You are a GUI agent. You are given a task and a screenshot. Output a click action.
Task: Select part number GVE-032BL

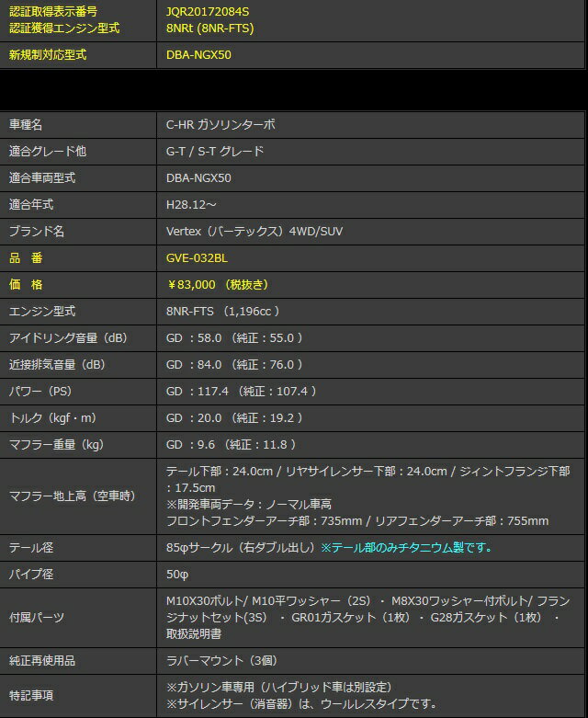(x=197, y=257)
